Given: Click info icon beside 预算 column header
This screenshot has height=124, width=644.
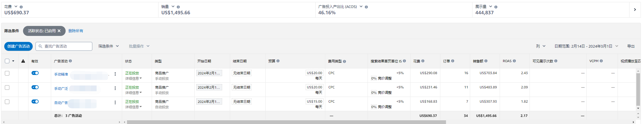Looking at the screenshot, I should click(x=278, y=61).
